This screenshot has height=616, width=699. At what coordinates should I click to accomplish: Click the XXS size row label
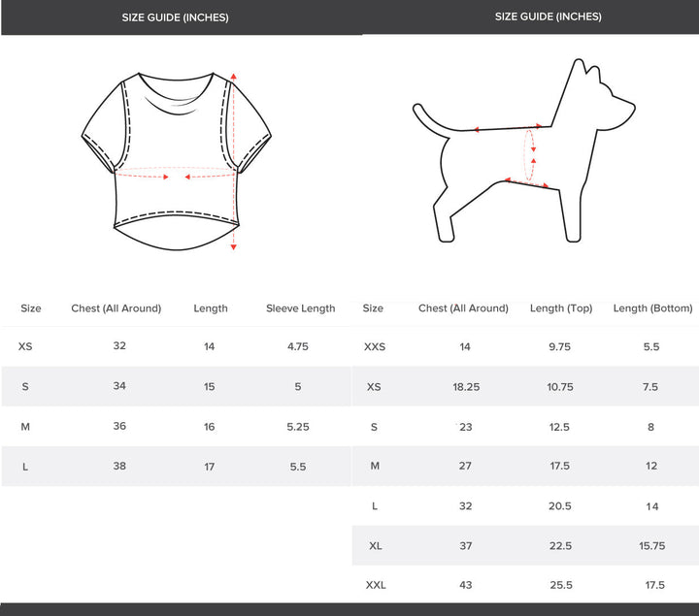374,346
